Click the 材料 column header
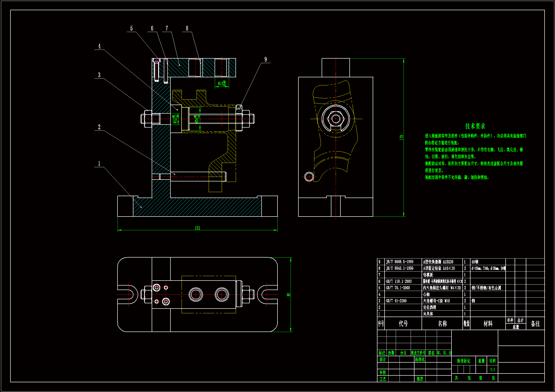555x392 pixels. [x=488, y=324]
